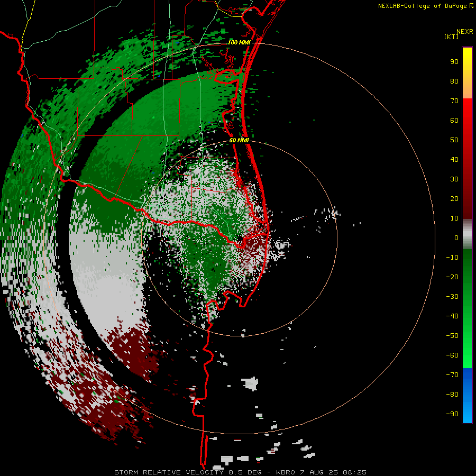Click the 10 value on the color scale
The width and height of the screenshot is (476, 476).
pyautogui.click(x=454, y=218)
